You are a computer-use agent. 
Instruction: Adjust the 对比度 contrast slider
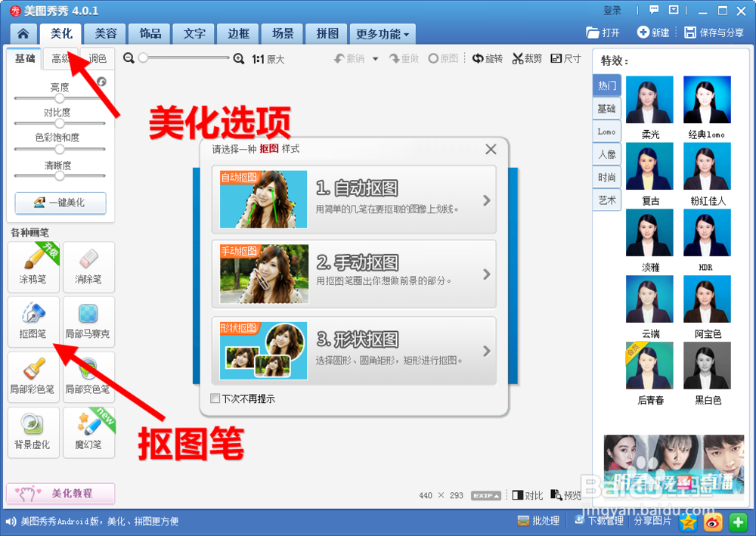pos(60,123)
